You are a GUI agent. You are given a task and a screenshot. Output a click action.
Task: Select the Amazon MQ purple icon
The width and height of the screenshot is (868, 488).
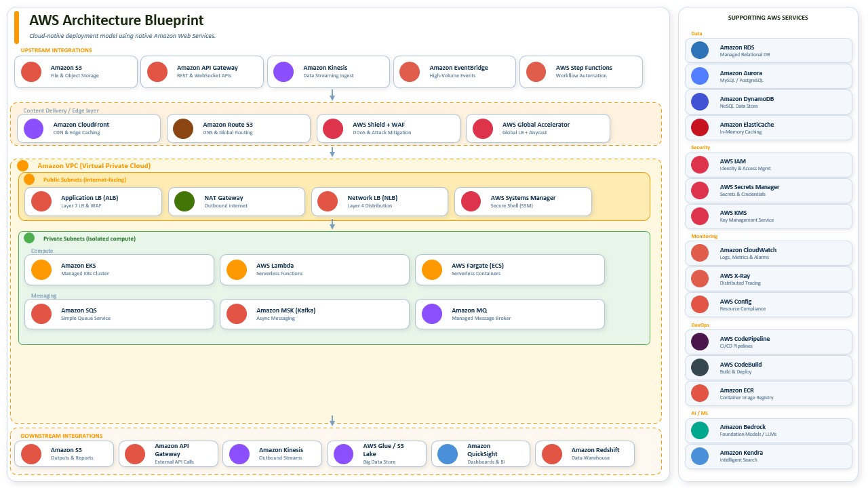(432, 314)
